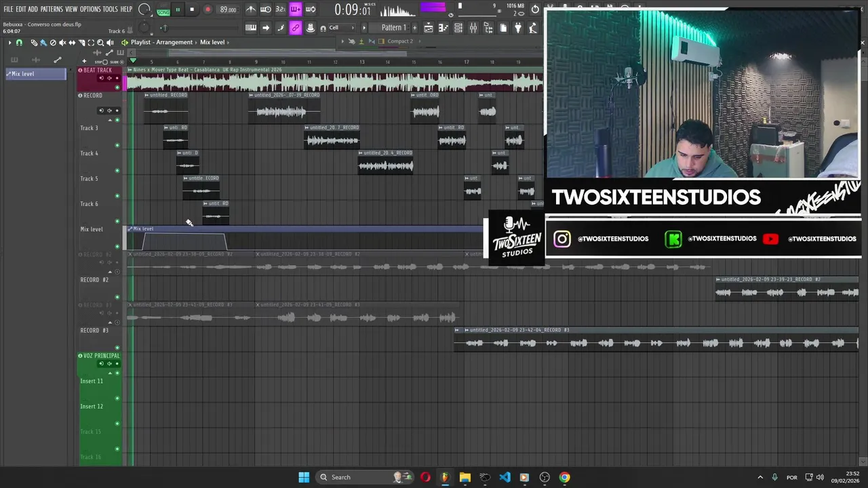Image resolution: width=868 pixels, height=488 pixels.
Task: Toggle the highlighted overdub record icon
Action: pos(296,9)
